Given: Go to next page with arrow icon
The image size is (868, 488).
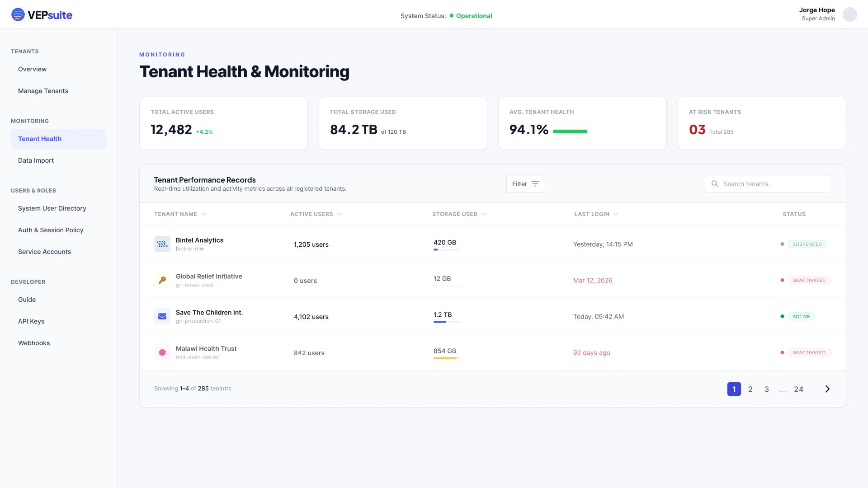Looking at the screenshot, I should click(x=827, y=389).
